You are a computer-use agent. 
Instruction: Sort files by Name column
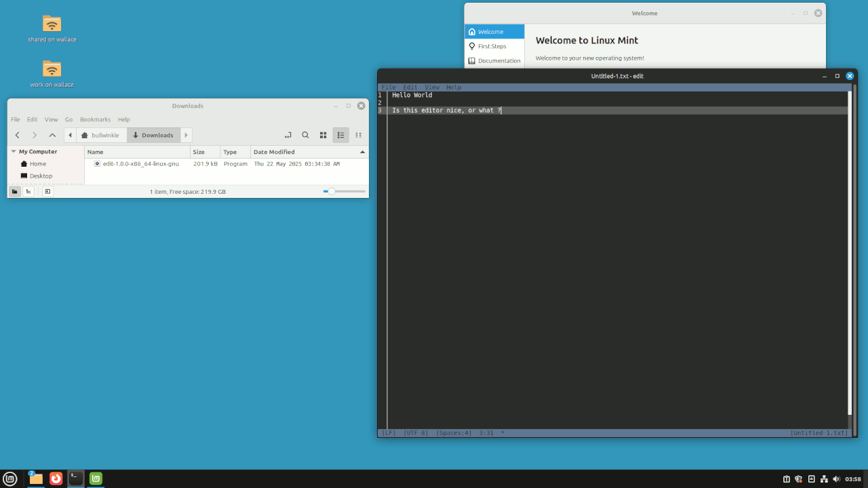(x=137, y=152)
